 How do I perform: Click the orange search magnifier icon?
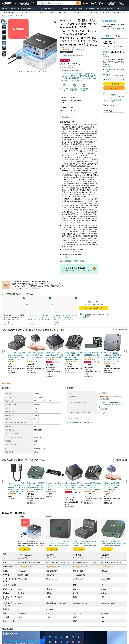(x=78, y=3)
